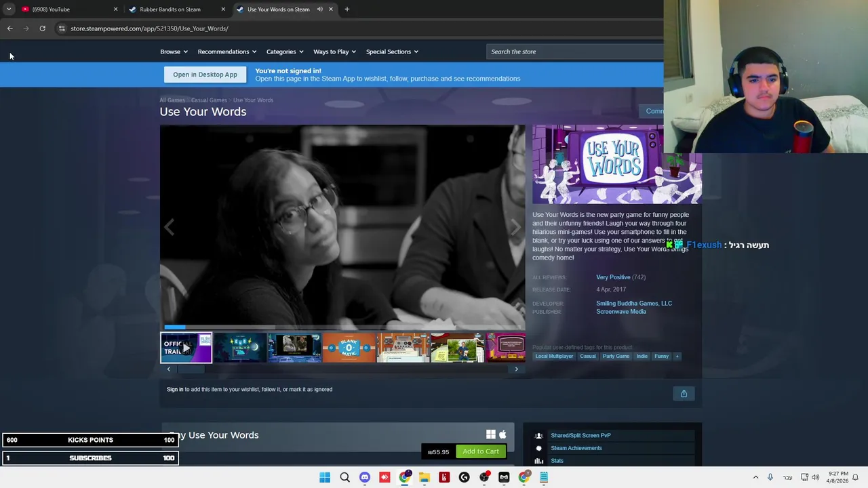Open Shared/Split Screen PvP feature
Image resolution: width=868 pixels, height=488 pixels.
click(580, 436)
